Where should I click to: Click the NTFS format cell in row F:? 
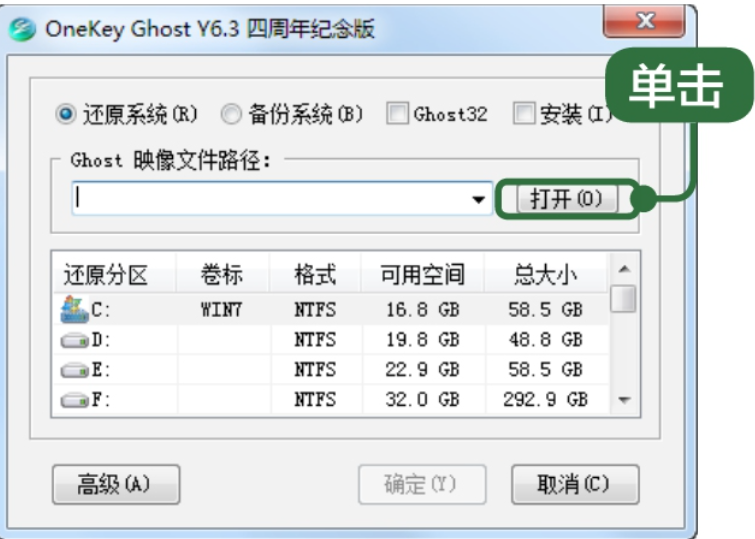click(x=315, y=400)
